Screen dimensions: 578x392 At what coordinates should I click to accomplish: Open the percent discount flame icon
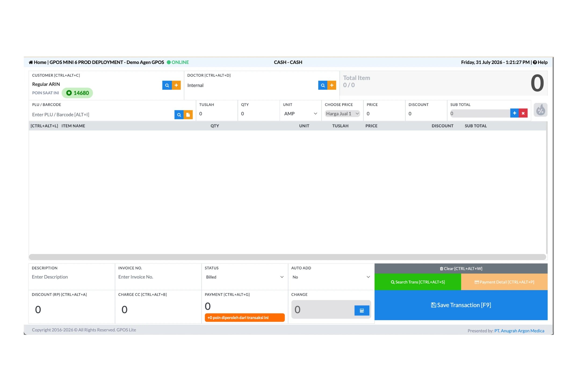coord(540,110)
